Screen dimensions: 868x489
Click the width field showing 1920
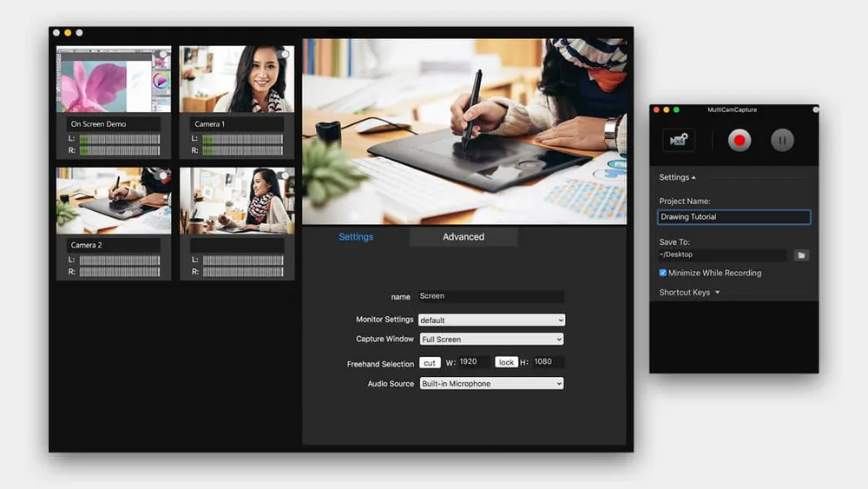click(x=474, y=362)
